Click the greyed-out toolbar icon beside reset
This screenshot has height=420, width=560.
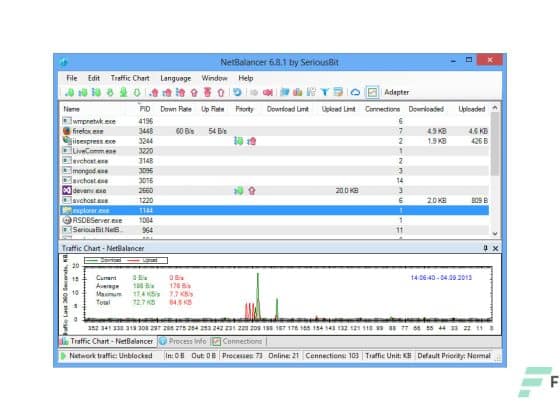tap(254, 92)
